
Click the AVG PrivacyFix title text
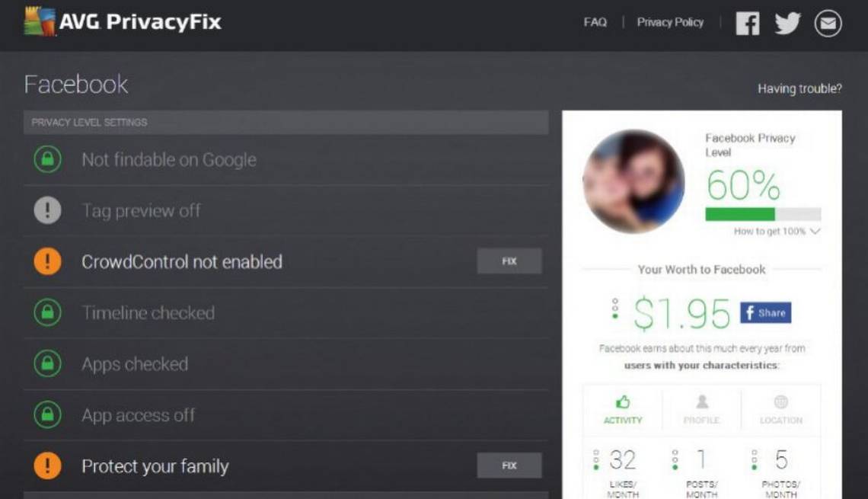click(x=140, y=21)
